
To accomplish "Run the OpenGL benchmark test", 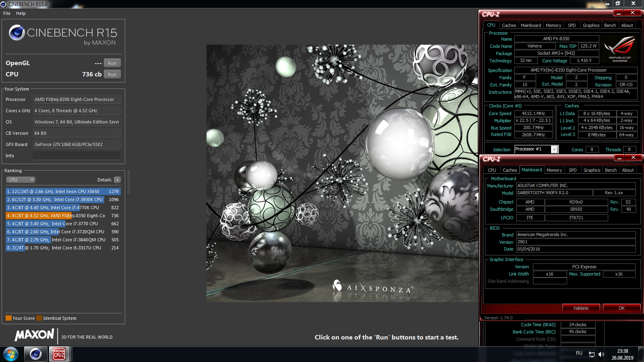I will coord(112,63).
